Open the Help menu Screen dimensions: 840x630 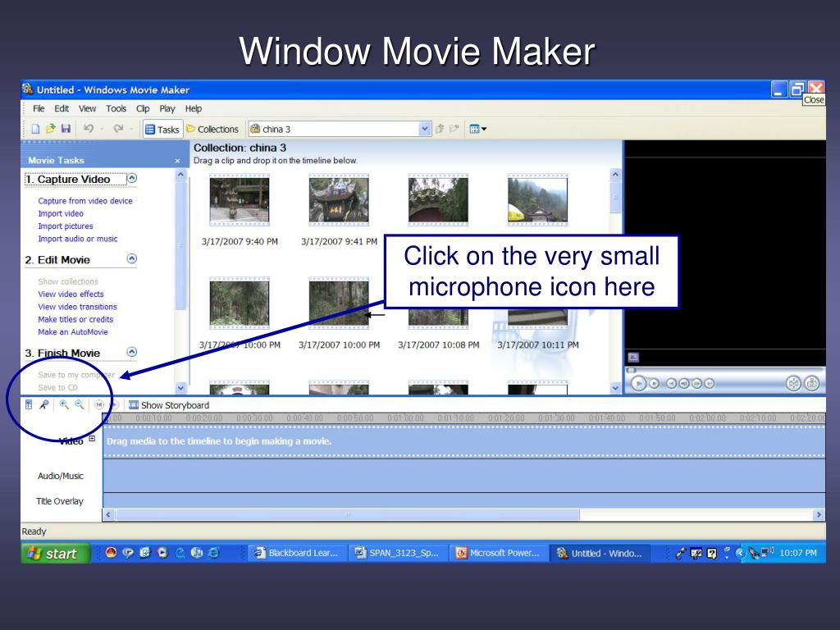coord(194,109)
